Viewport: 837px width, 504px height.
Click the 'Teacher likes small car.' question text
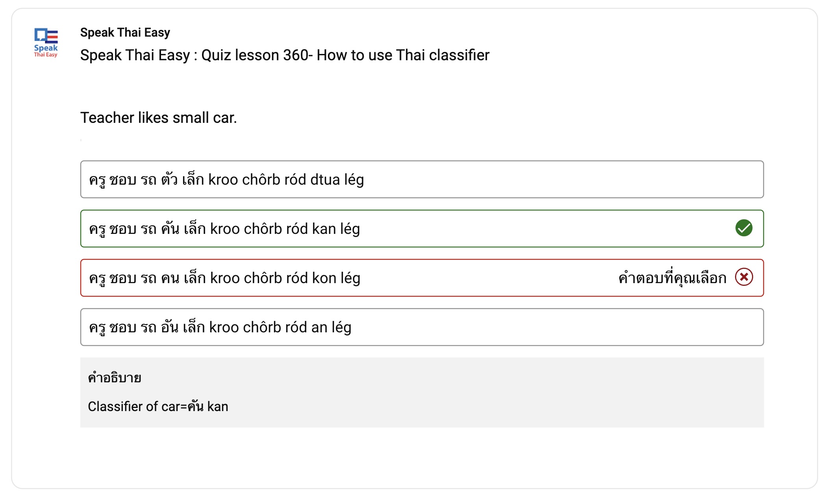159,118
